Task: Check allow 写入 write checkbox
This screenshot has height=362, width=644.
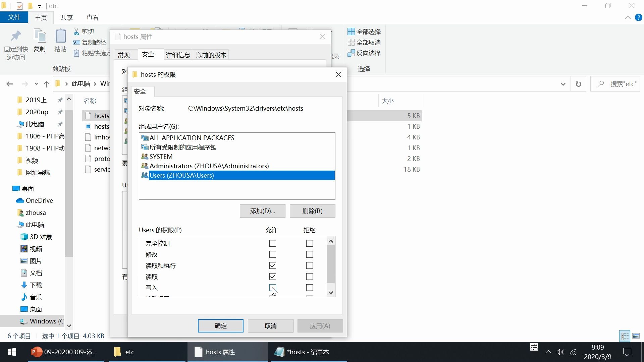Action: (273, 288)
